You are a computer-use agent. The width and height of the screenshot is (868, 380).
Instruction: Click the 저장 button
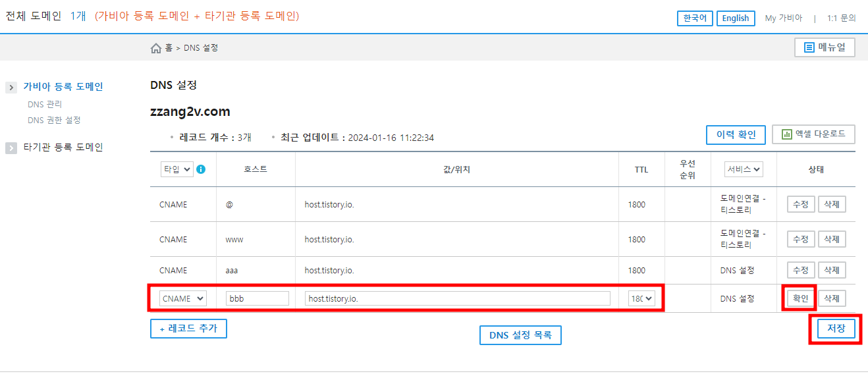click(x=836, y=328)
